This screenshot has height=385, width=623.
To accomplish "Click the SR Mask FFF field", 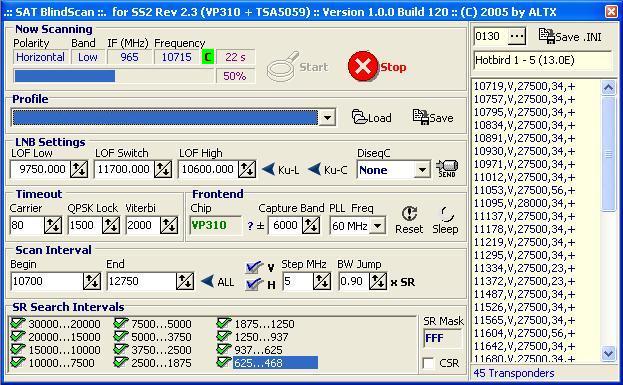I will tap(442, 339).
